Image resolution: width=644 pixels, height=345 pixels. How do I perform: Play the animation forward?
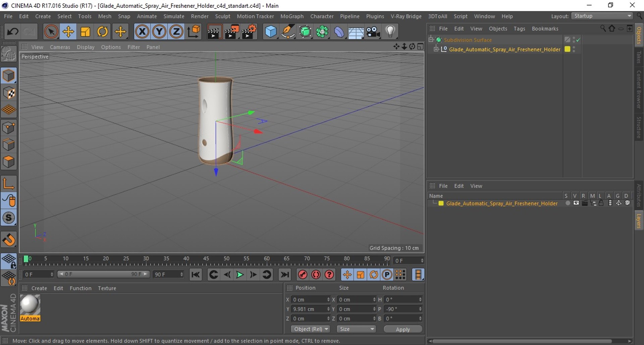tap(240, 275)
